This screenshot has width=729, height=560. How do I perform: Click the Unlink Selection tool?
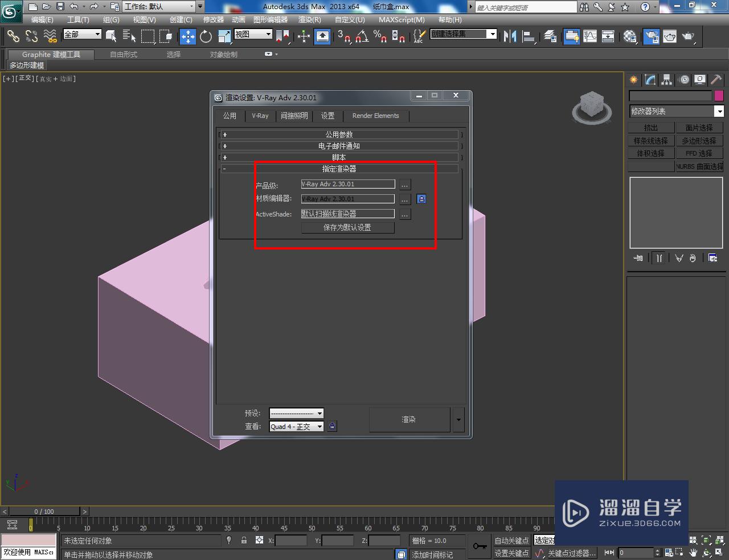coord(31,36)
